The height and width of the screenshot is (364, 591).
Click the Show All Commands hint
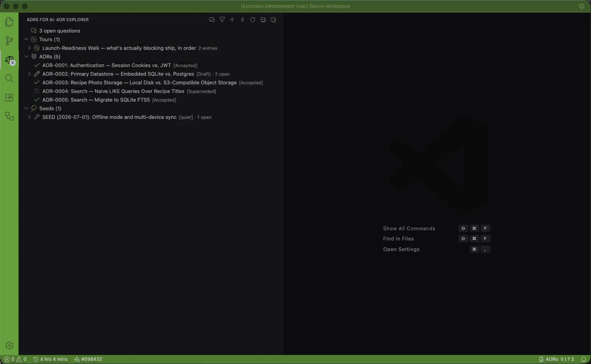click(409, 228)
